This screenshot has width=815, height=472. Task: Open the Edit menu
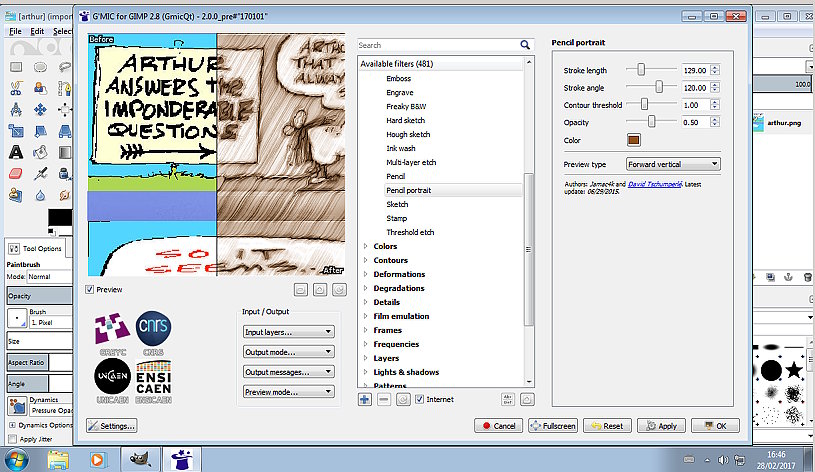tap(37, 31)
